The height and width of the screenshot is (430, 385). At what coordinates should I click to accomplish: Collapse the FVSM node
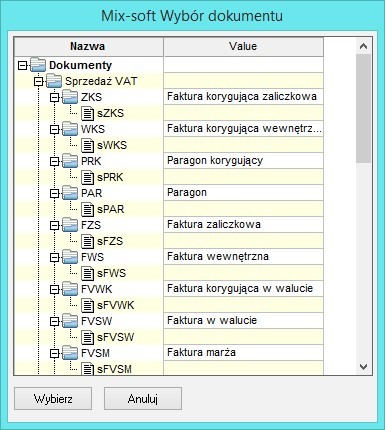click(x=55, y=353)
